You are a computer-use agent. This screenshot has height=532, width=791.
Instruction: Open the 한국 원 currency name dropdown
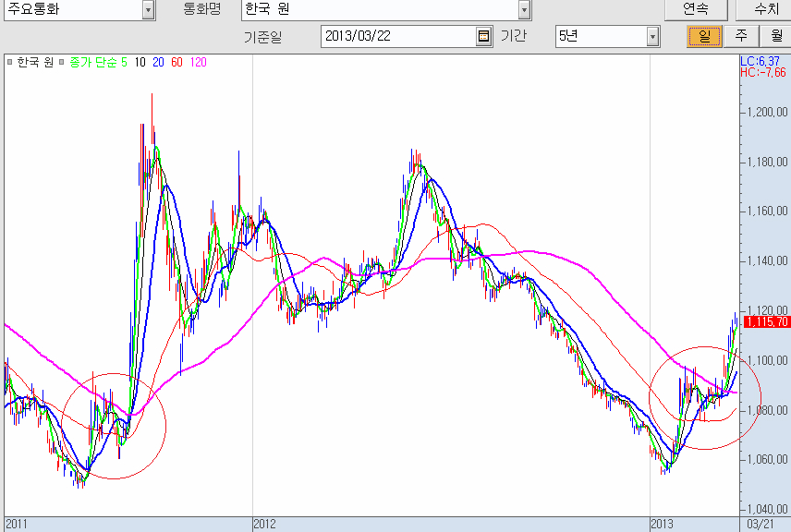click(524, 10)
